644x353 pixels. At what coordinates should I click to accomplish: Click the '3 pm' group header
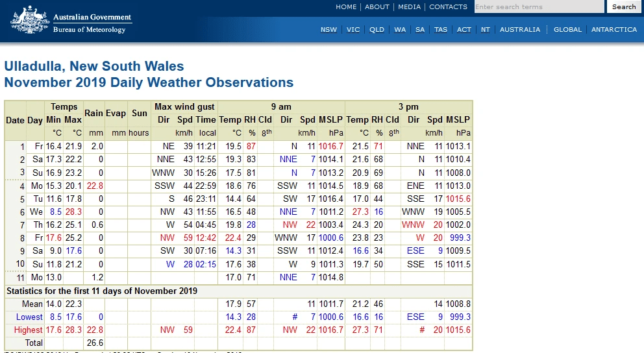pos(408,106)
